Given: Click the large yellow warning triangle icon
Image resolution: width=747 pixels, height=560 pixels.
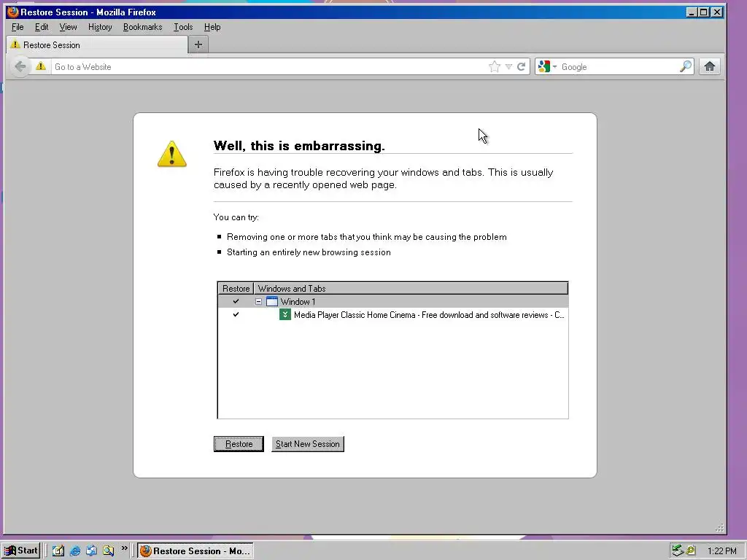Looking at the screenshot, I should (x=172, y=154).
